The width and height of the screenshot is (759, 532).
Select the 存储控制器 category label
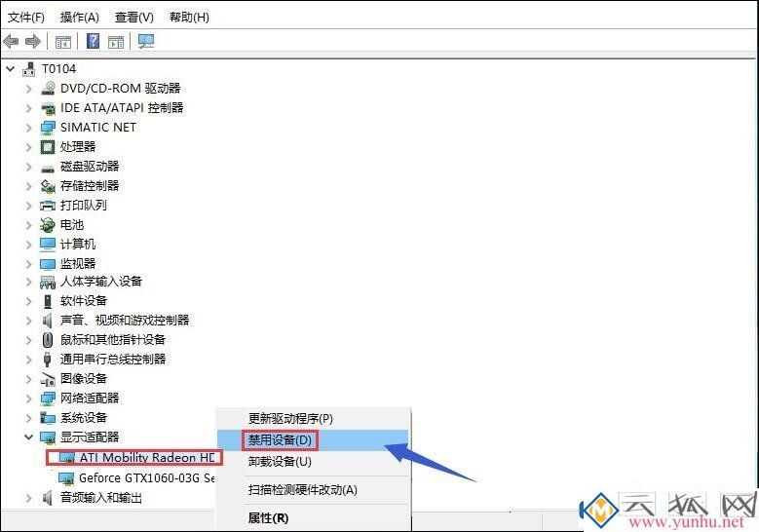[x=90, y=186]
